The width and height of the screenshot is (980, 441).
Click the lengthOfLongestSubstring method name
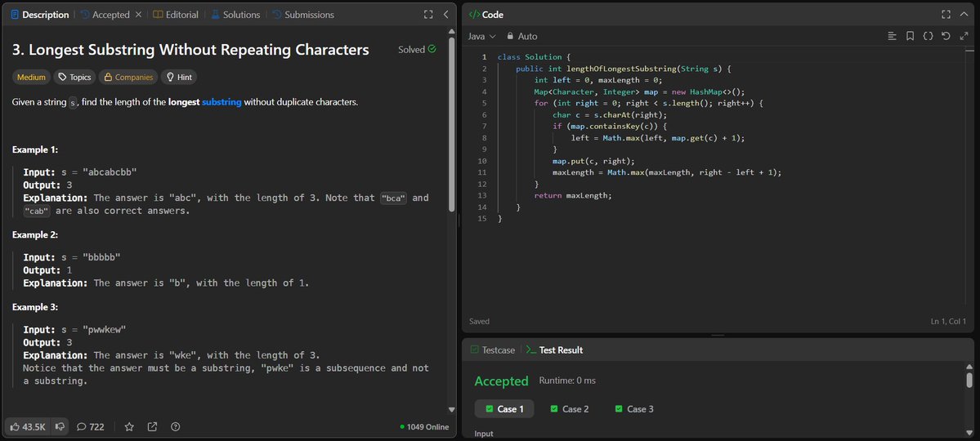tap(621, 69)
